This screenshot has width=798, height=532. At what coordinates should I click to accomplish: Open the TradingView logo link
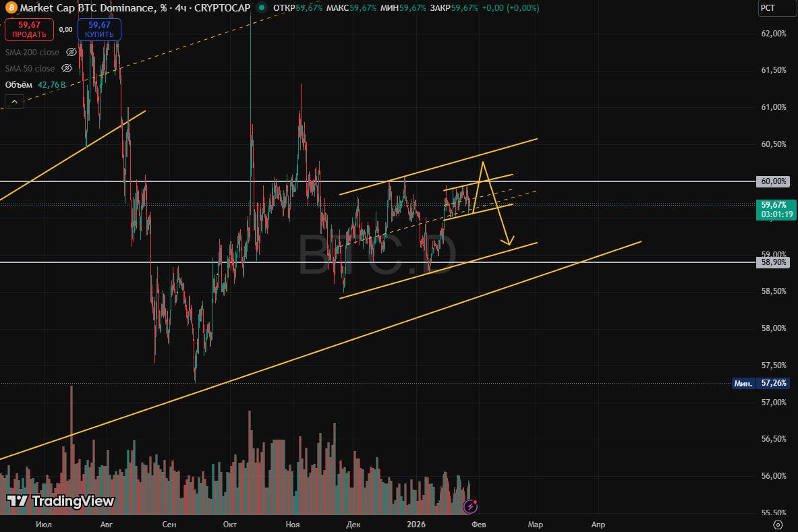(61, 501)
